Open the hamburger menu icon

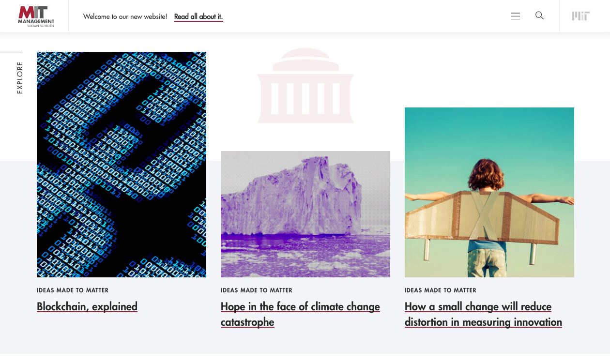(x=516, y=16)
